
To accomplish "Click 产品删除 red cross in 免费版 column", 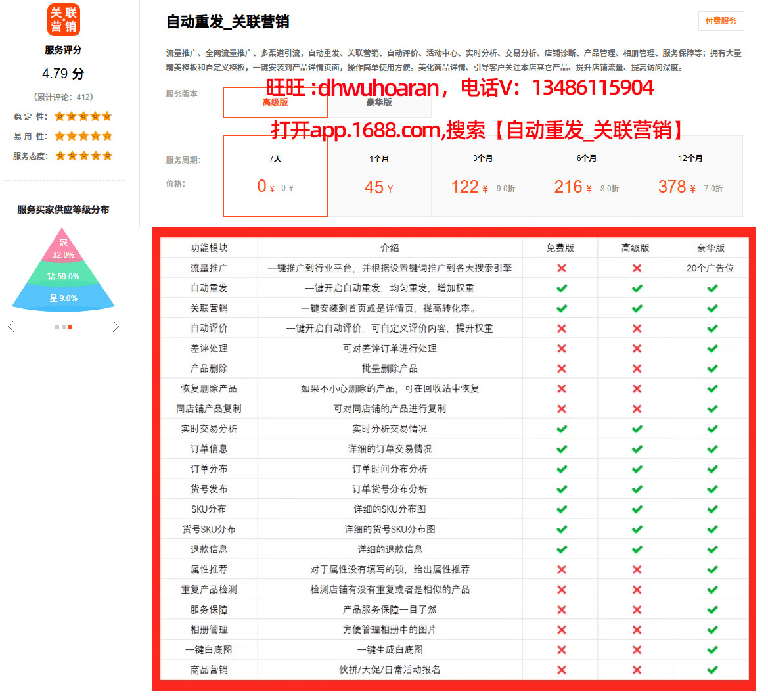I will point(562,368).
